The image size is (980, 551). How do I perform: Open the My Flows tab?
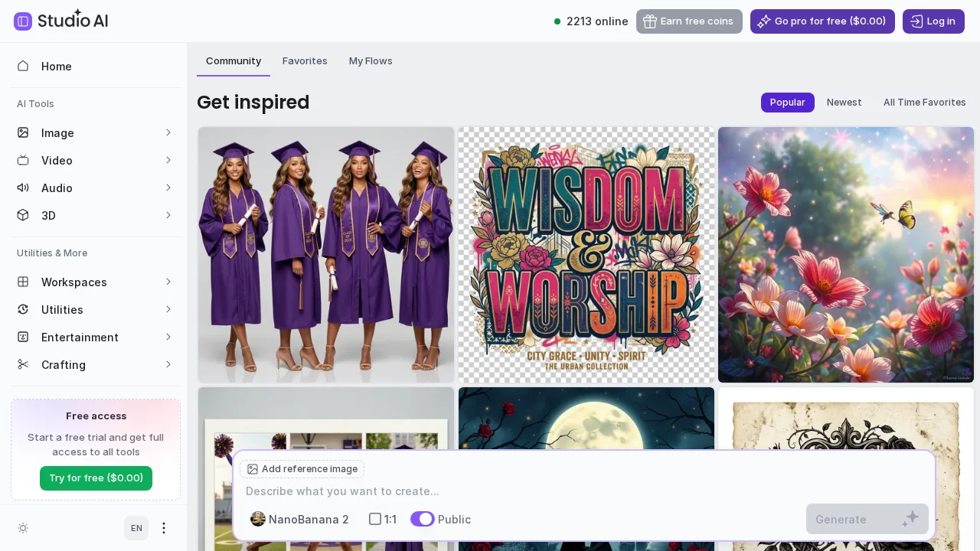click(371, 61)
